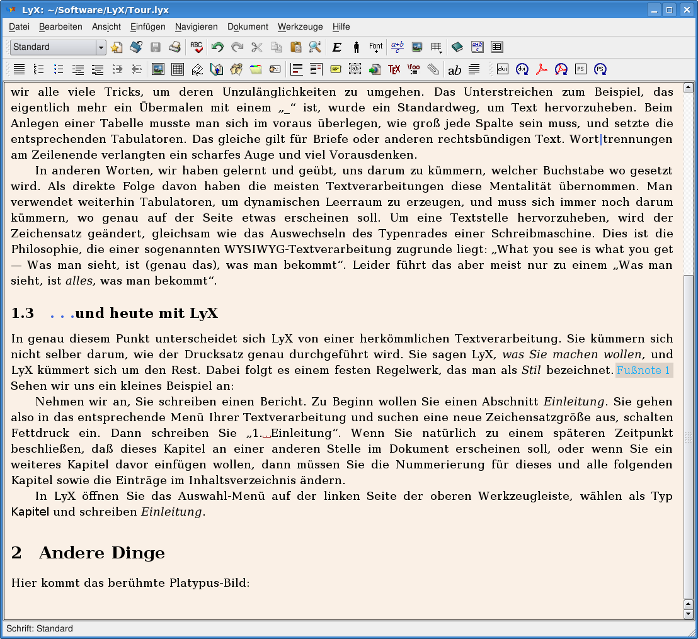Insert figure float icon
This screenshot has width=698, height=639.
158,69
